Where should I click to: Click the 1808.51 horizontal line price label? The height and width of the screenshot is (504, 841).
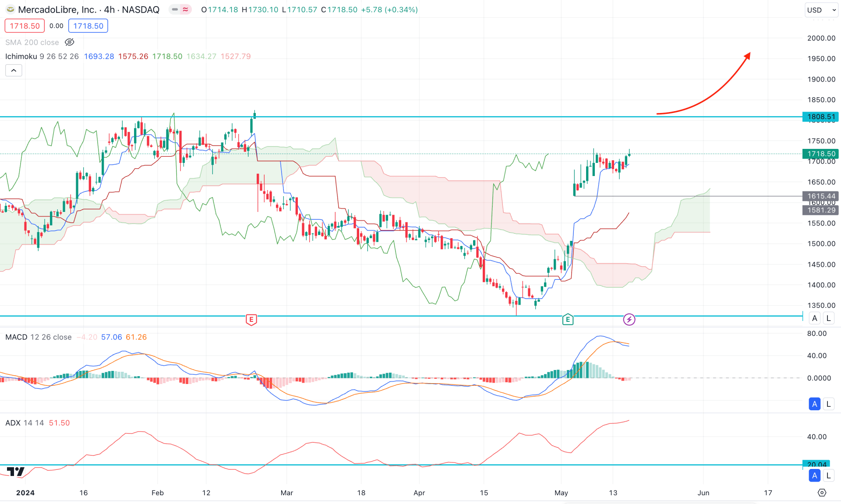coord(820,117)
